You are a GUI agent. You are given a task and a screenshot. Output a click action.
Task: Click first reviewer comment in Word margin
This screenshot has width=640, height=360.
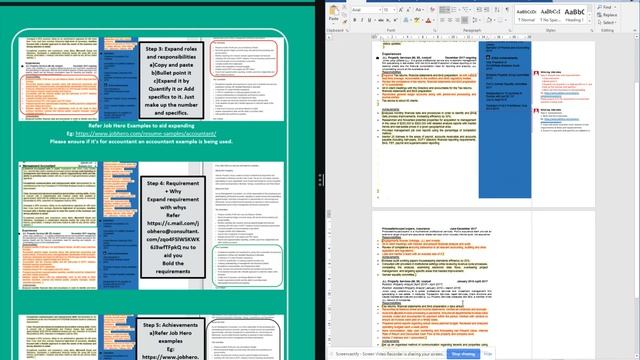tap(562, 87)
